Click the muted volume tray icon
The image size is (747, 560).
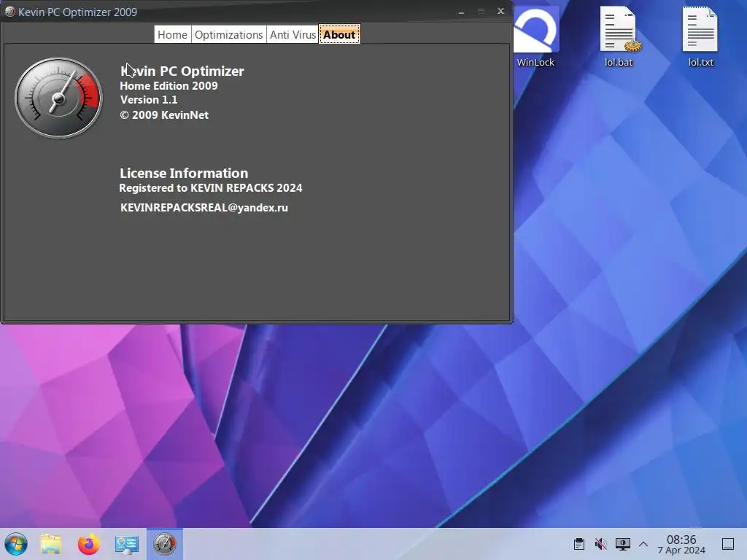click(601, 544)
